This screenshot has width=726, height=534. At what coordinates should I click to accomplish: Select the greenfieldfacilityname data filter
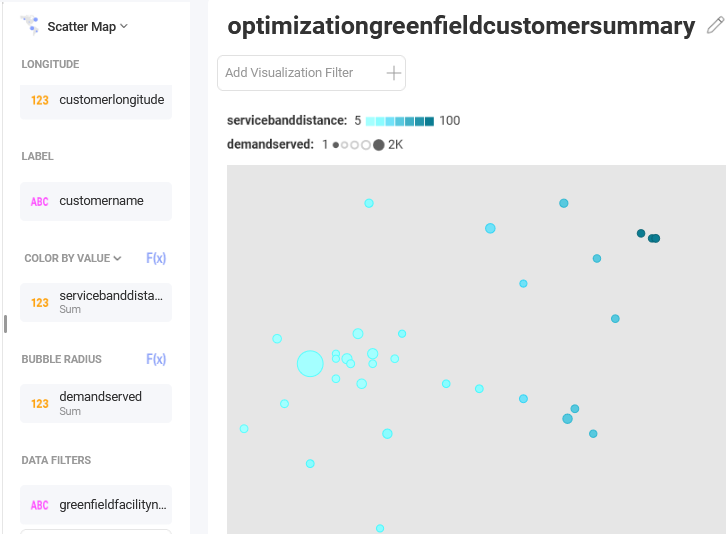tap(96, 504)
